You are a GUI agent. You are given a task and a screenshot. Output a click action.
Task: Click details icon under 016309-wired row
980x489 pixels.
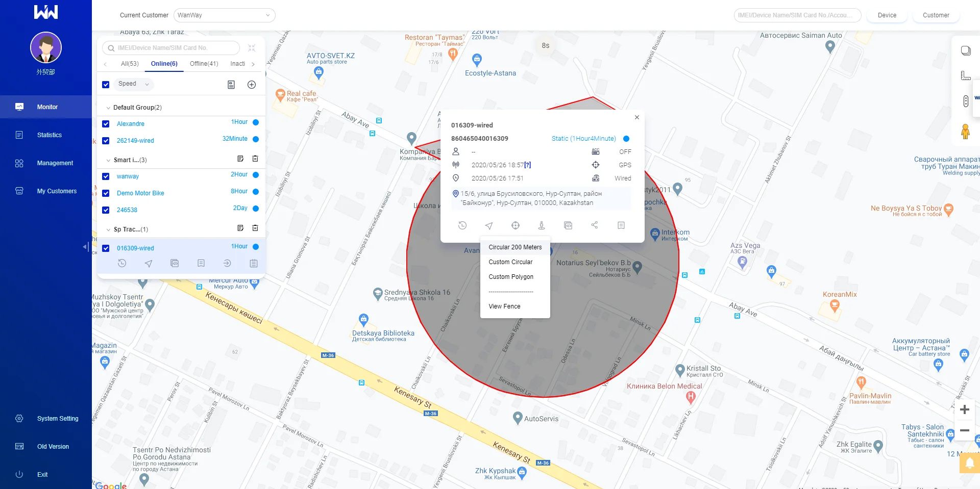(201, 264)
